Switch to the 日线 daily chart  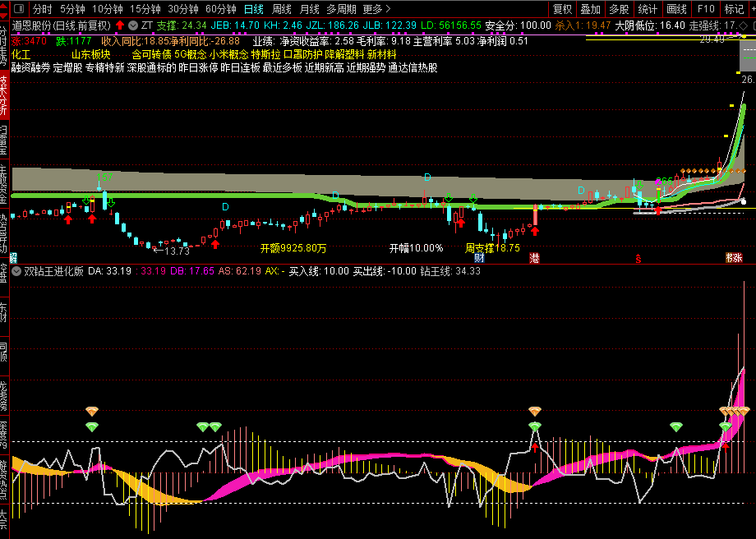click(254, 9)
